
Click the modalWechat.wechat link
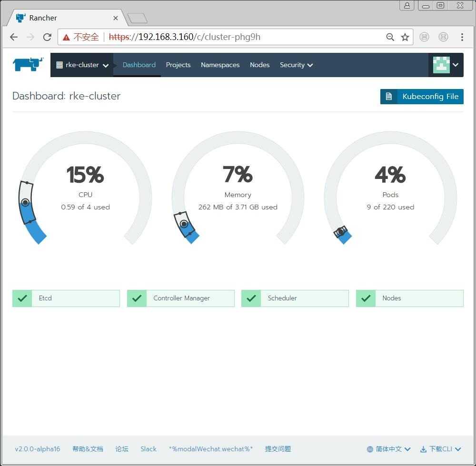click(211, 449)
